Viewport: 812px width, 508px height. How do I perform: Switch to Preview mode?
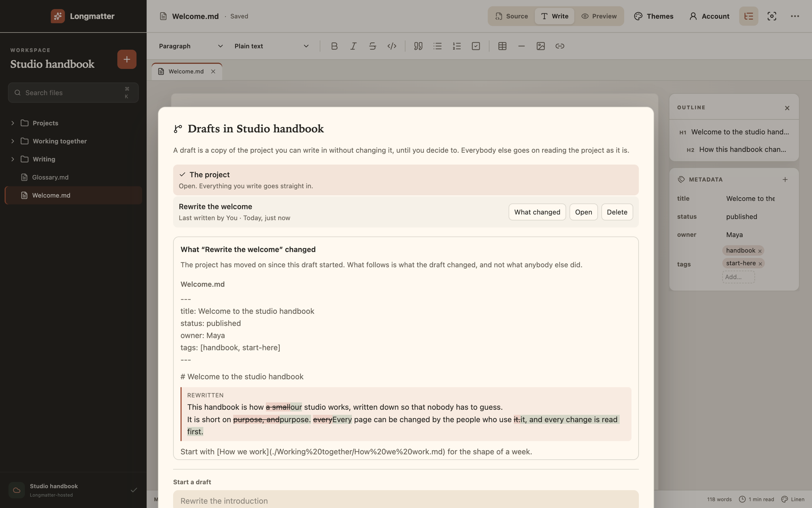tap(599, 16)
